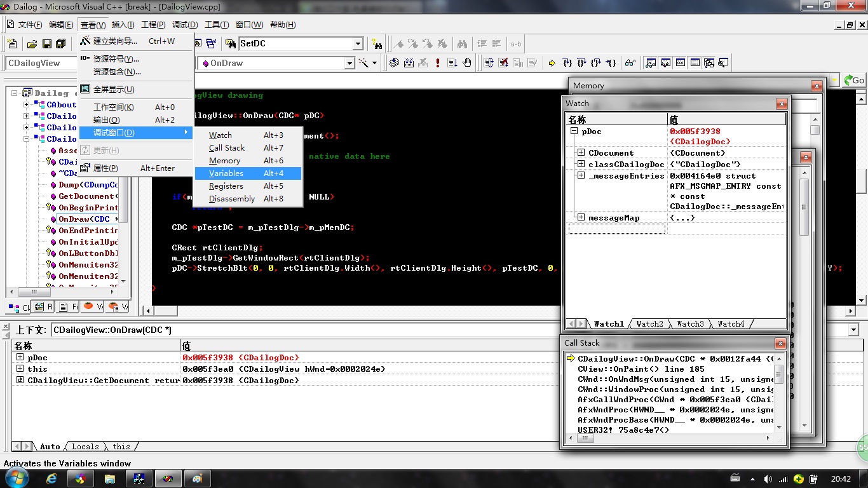Viewport: 868px width, 488px height.
Task: Select Variables in the debug windows submenu
Action: pos(247,173)
